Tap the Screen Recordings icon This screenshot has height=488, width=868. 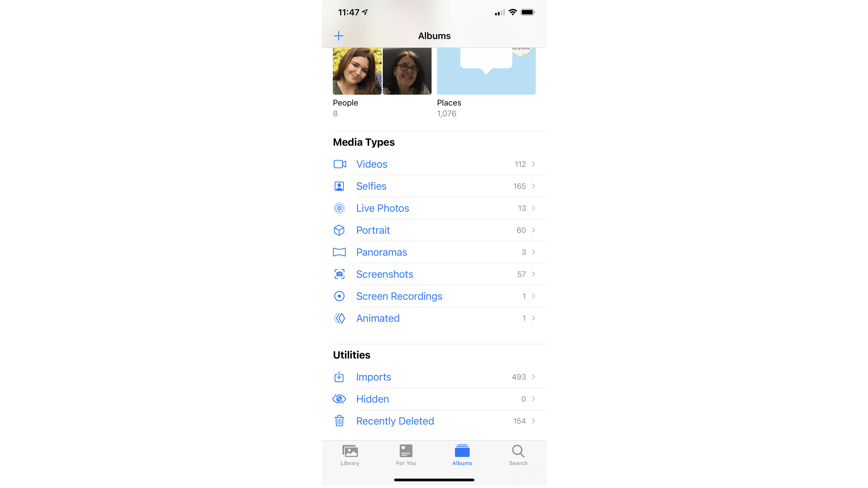click(339, 296)
